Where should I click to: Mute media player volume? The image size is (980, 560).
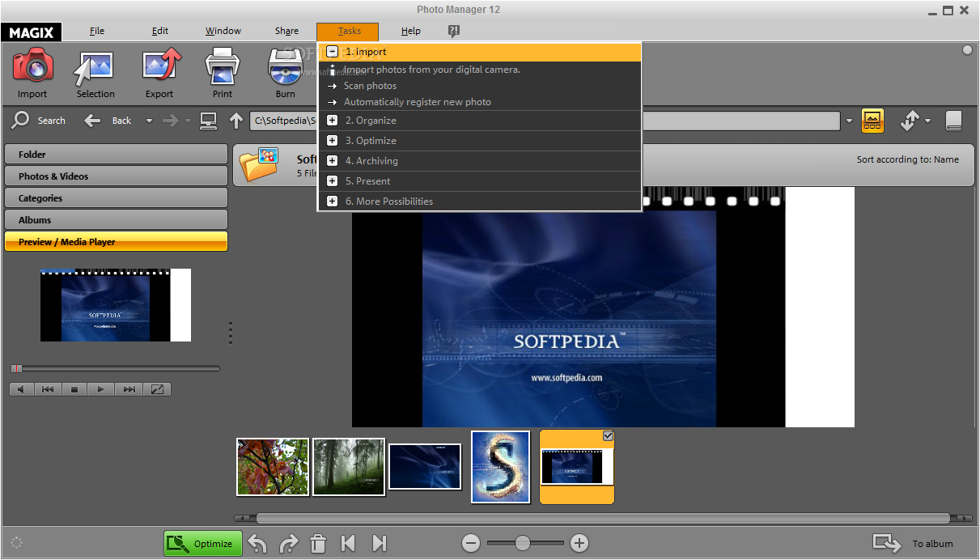pos(21,389)
